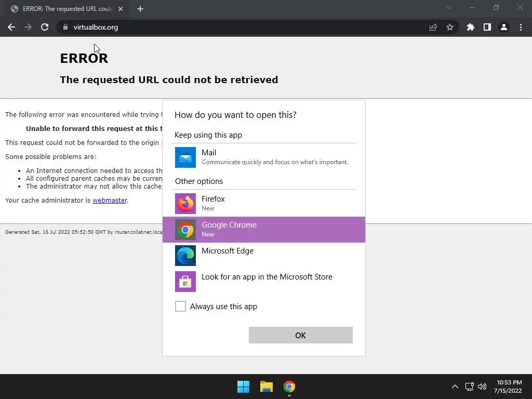Viewport: 532px width, 399px height.
Task: Select the ERROR: The requested URL tab
Action: coord(66,9)
